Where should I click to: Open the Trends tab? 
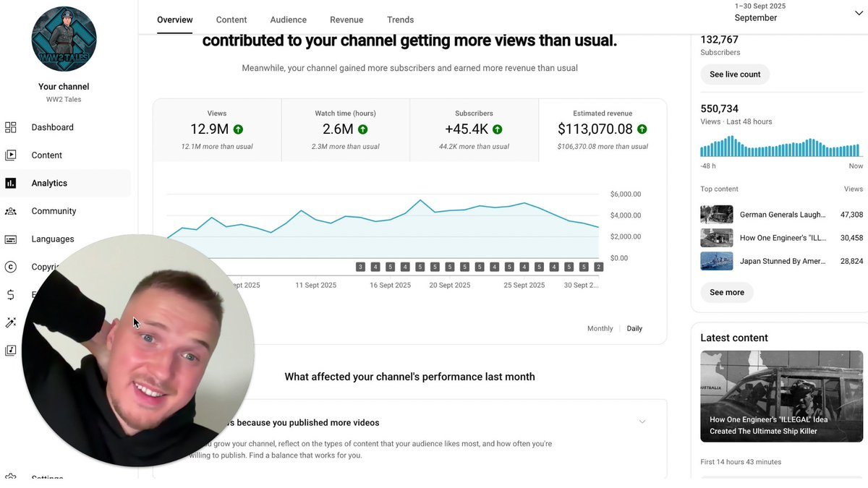click(401, 20)
